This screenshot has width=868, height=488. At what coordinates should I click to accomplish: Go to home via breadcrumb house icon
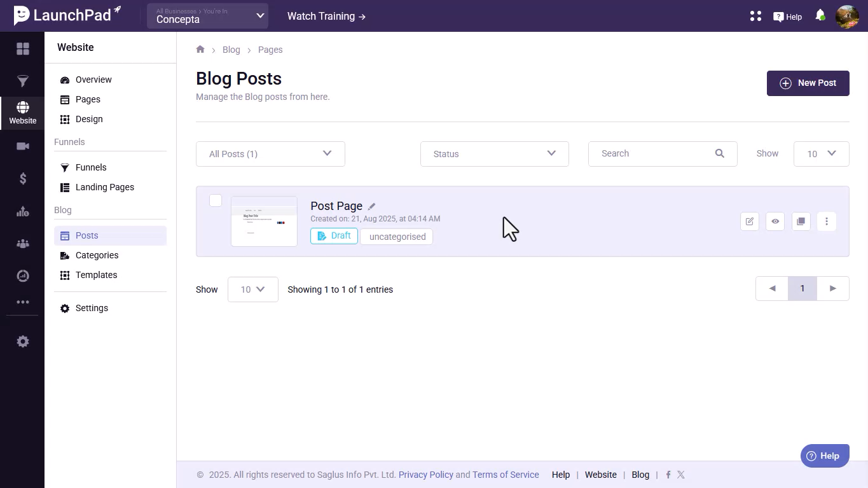[x=200, y=49]
